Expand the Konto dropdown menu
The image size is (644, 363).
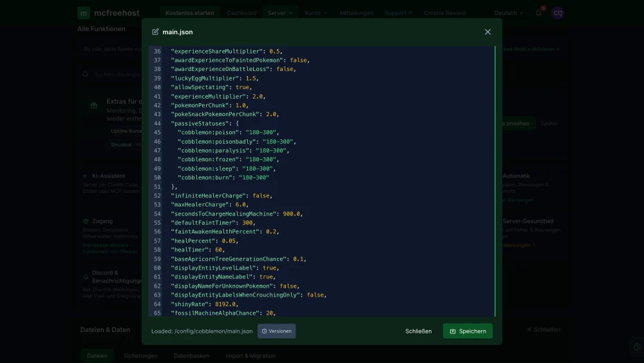coord(316,13)
